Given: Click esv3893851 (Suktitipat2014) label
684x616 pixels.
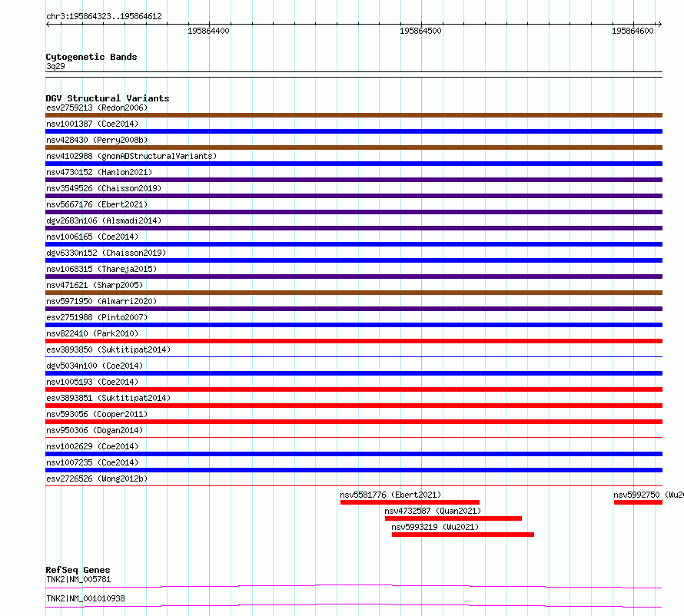Looking at the screenshot, I should tap(108, 398).
